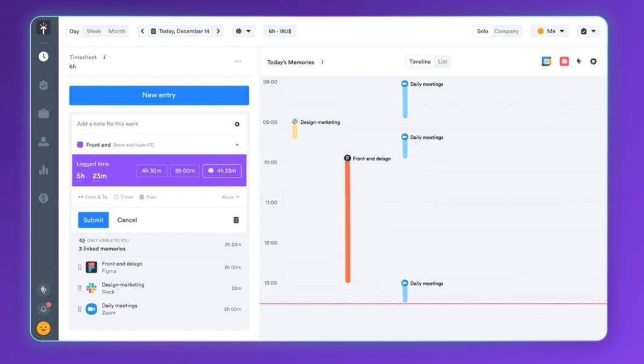Open the briefcase projects icon in sidebar

43,113
